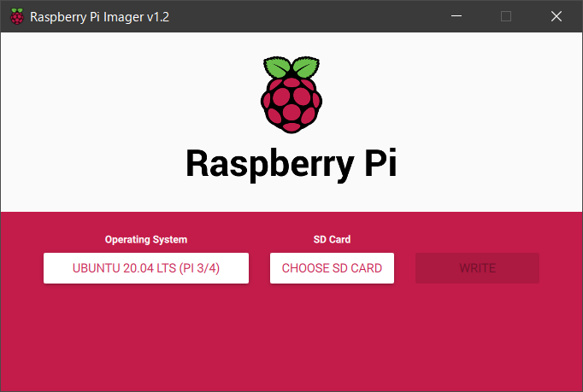Screen dimensions: 583x392
Task: Maximize the Raspberry Pi Imager window
Action: click(506, 16)
